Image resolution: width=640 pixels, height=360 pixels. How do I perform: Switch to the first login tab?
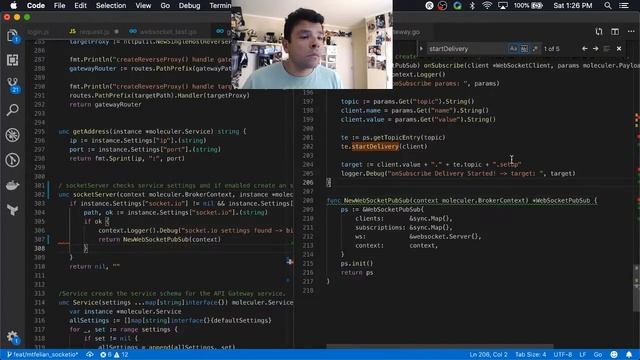38,31
